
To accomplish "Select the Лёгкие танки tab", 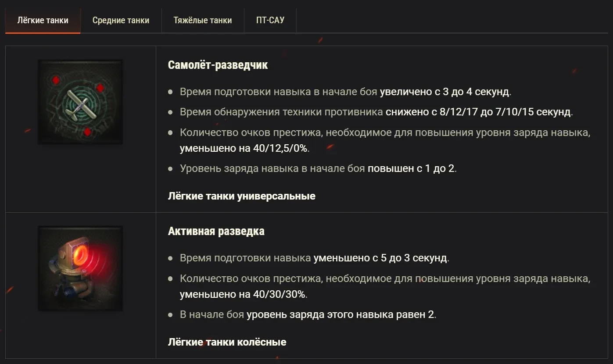I will [43, 20].
